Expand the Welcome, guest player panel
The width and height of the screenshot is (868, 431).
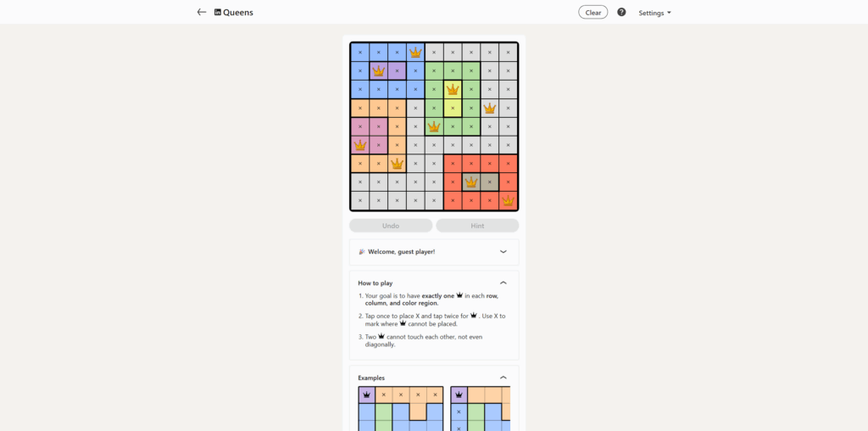click(503, 251)
